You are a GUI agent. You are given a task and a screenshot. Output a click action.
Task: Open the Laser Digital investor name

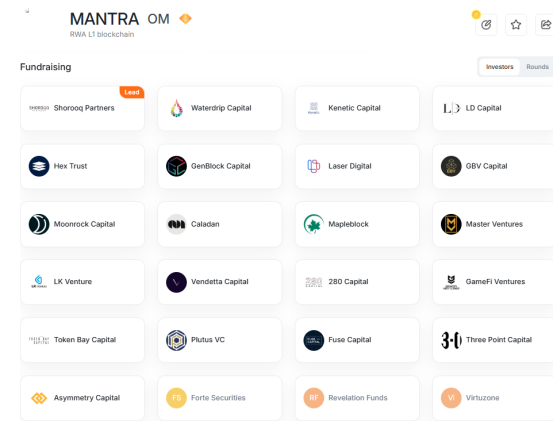(350, 166)
